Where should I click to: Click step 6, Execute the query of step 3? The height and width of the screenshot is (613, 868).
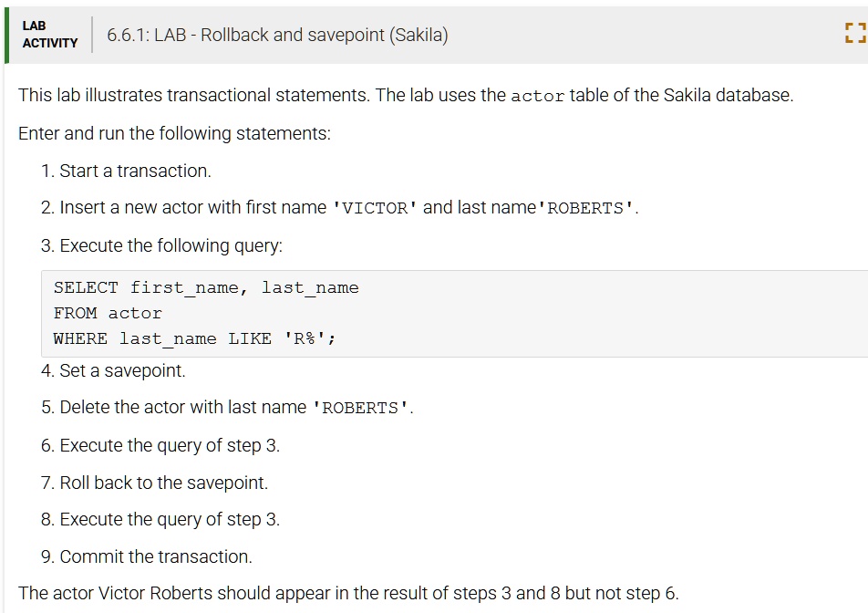(x=160, y=445)
